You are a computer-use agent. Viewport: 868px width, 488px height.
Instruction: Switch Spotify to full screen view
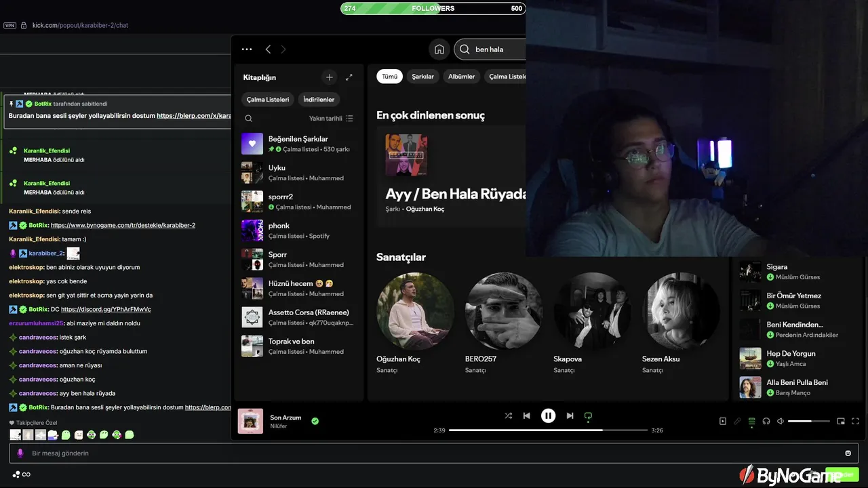[x=855, y=421]
